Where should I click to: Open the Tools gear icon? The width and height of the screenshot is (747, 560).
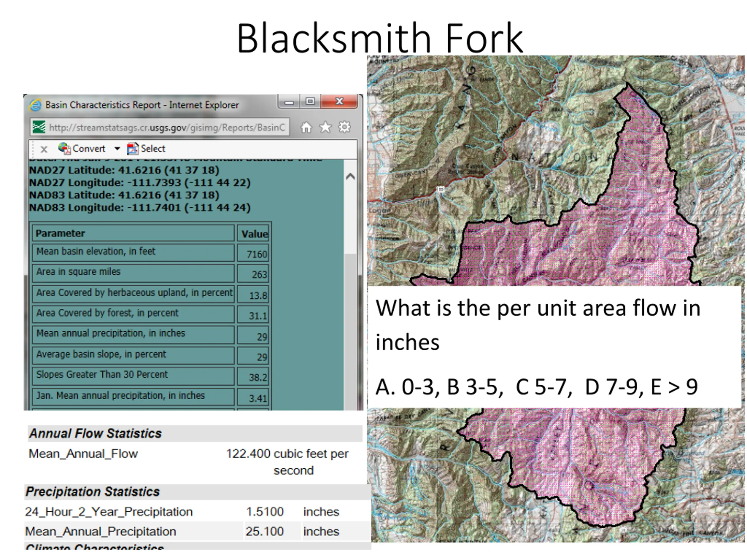tap(344, 127)
